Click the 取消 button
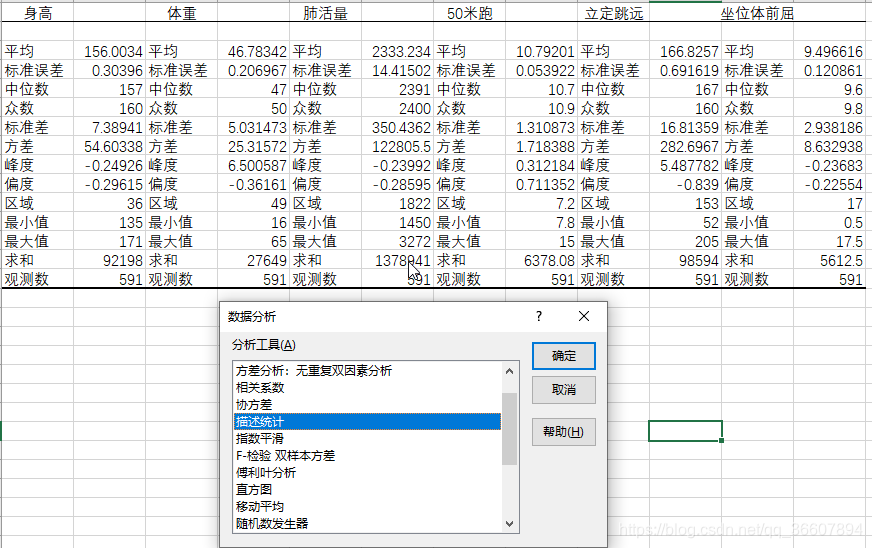Screen dimensions: 872x548 click(563, 390)
